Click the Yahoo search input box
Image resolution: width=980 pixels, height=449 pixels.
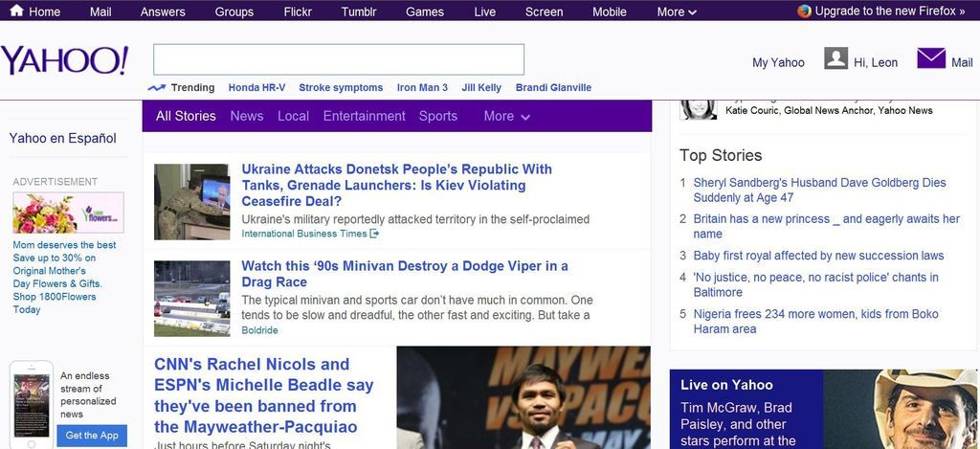tap(339, 59)
